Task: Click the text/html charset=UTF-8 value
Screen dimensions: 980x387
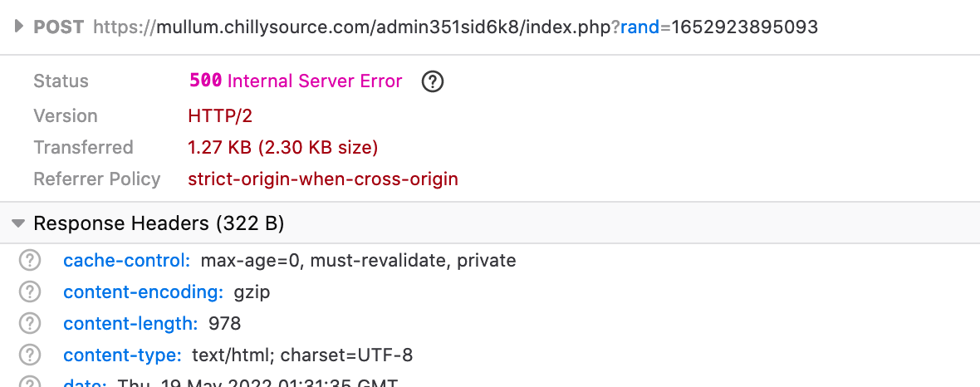Action: click(302, 355)
